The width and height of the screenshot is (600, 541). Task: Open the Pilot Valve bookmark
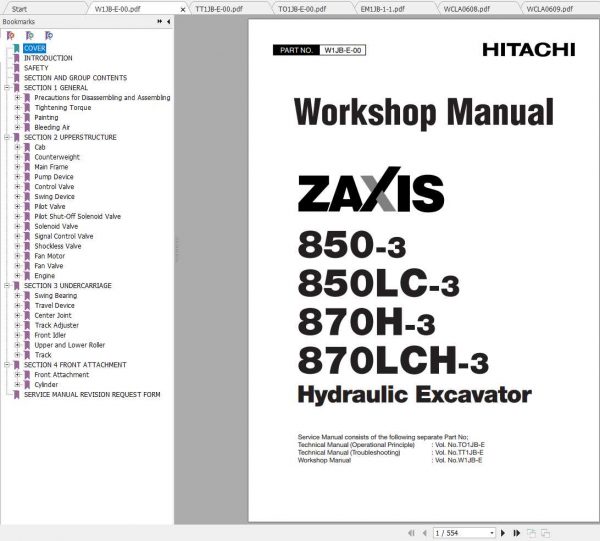tap(50, 207)
